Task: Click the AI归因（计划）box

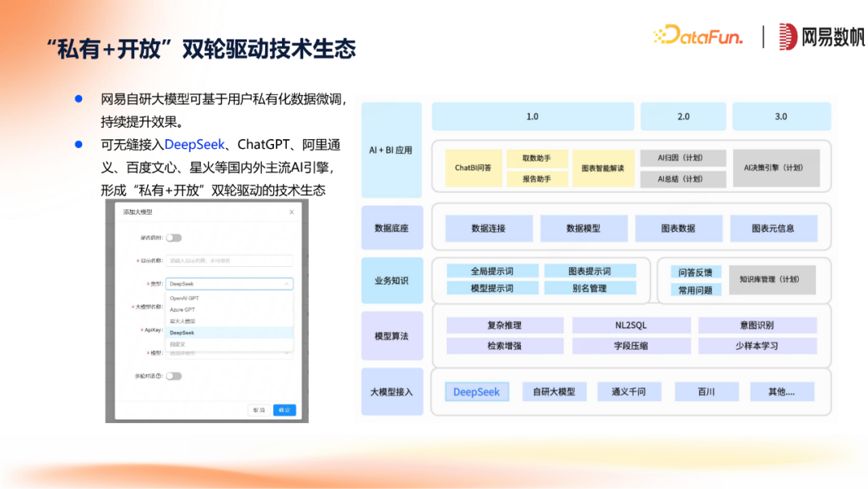Action: pos(682,158)
